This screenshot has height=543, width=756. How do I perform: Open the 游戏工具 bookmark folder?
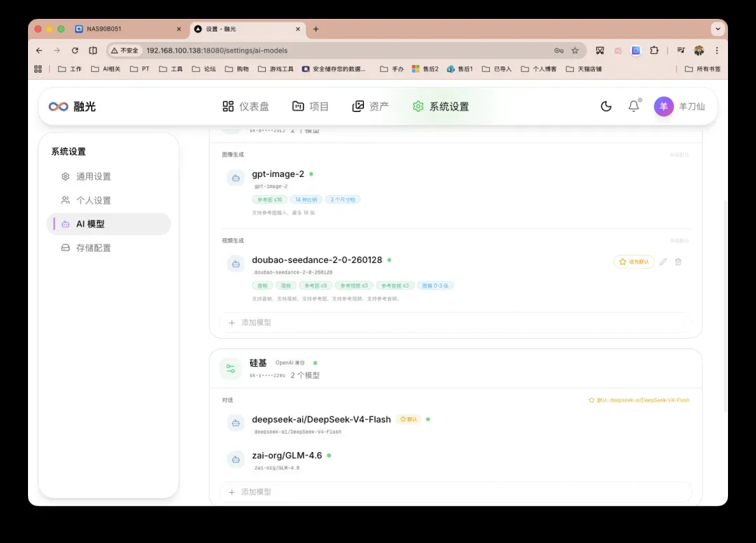point(276,69)
